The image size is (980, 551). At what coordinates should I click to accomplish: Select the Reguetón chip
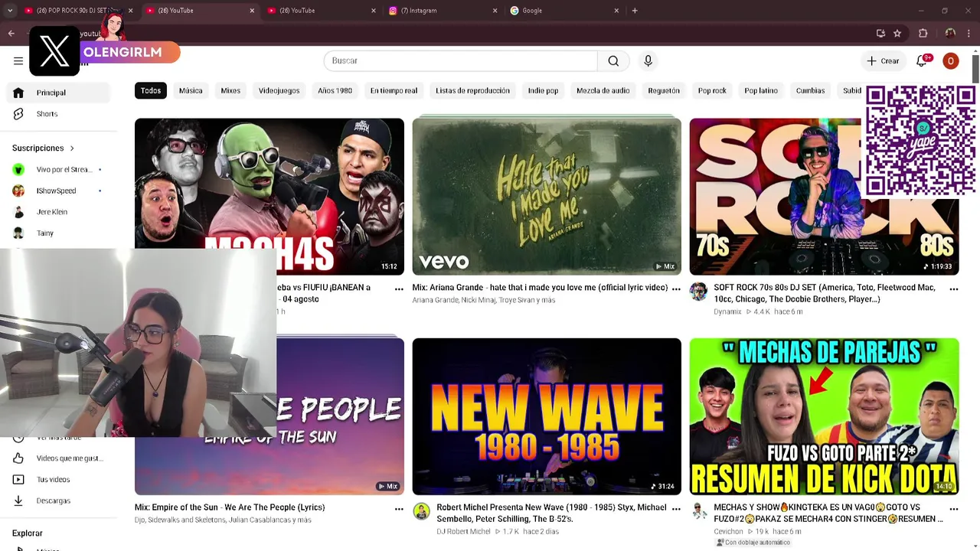664,90
